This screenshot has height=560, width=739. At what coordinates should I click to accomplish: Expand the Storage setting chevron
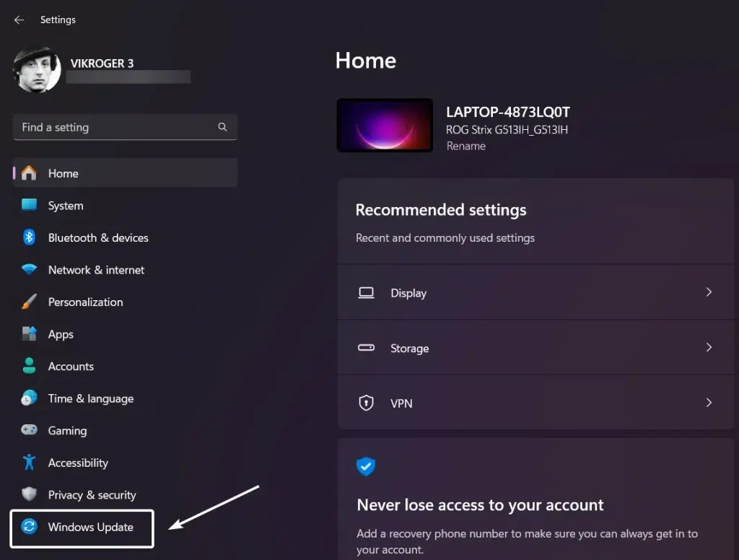(709, 347)
